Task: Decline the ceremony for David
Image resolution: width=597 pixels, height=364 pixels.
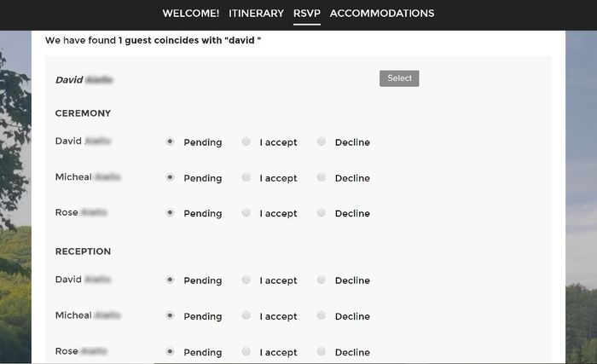Action: pos(322,142)
